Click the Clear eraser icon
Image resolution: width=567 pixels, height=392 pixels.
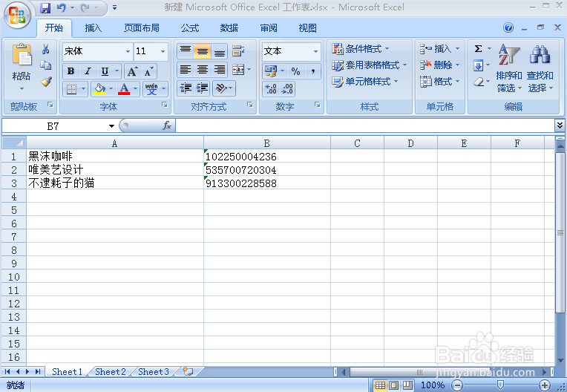click(x=478, y=82)
